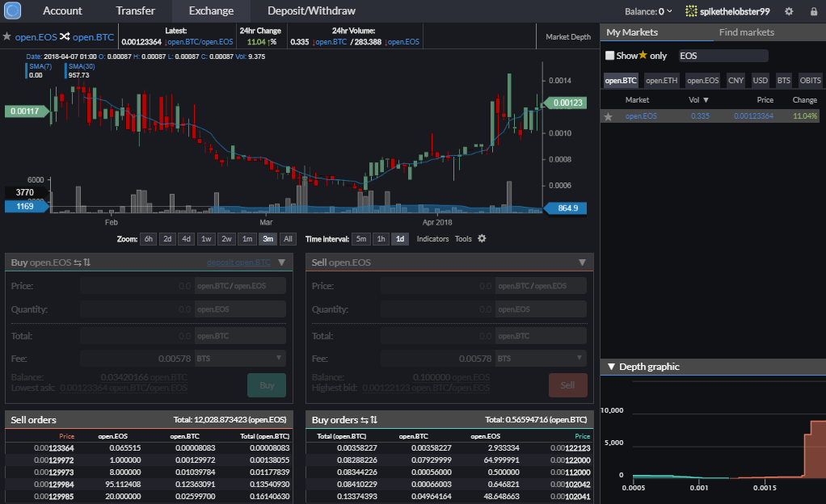Screen dimensions: 826x504
Task: Select open.ETH base market tab
Action: pos(662,81)
